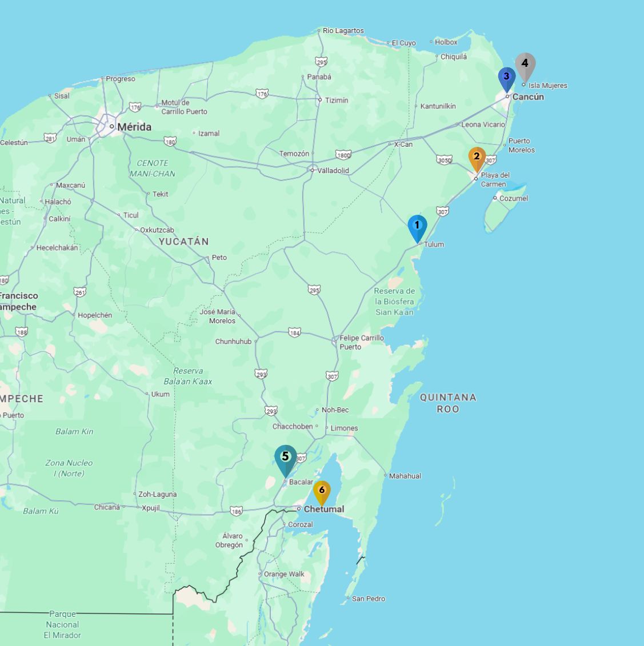Viewport: 644px width, 646px height.
Task: Select the Mahahual town label
Action: tap(405, 476)
